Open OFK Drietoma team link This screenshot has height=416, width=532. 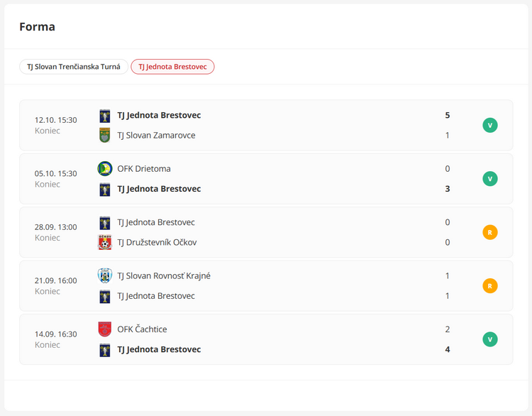(x=144, y=169)
